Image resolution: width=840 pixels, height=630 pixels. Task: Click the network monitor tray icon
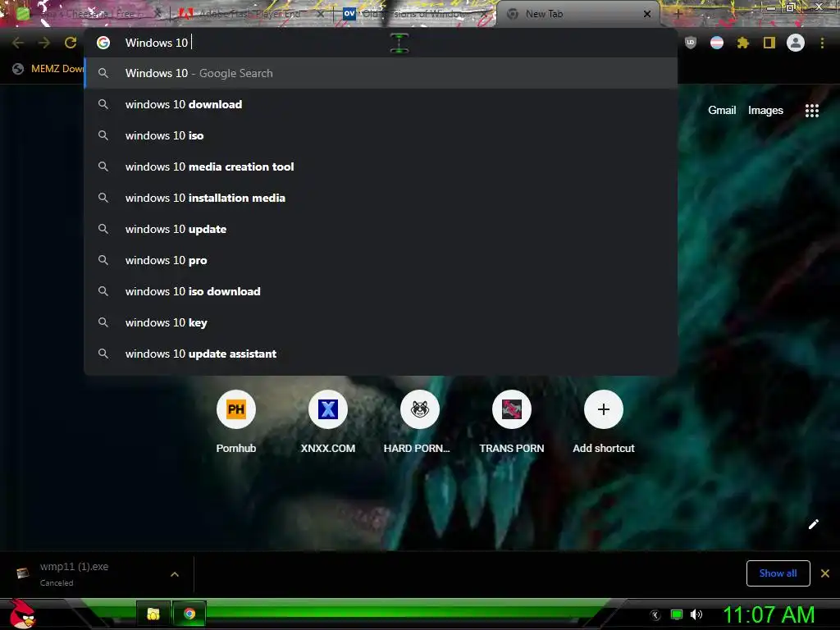677,614
